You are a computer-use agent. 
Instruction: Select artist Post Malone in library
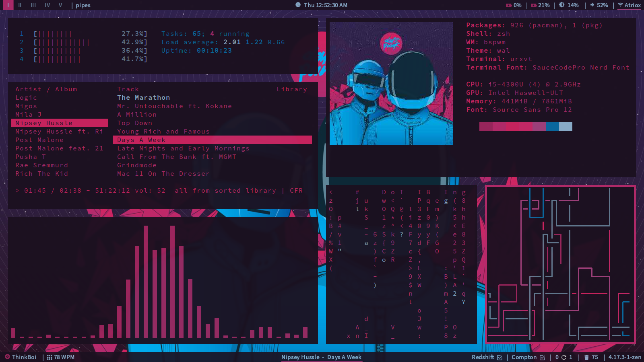point(39,140)
